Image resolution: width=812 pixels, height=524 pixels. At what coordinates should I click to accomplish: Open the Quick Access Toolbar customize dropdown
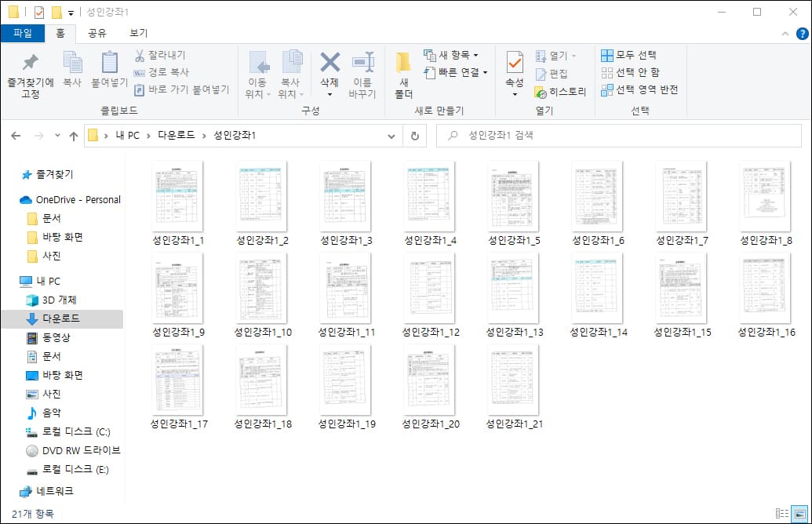pos(71,13)
